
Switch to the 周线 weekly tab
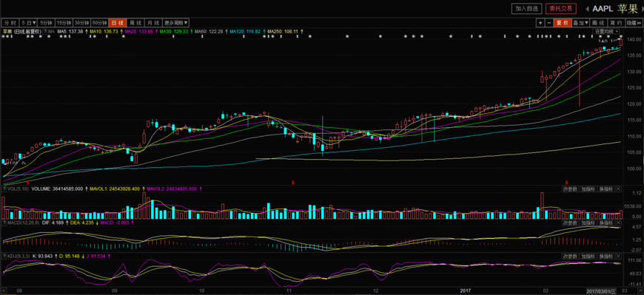tap(135, 23)
